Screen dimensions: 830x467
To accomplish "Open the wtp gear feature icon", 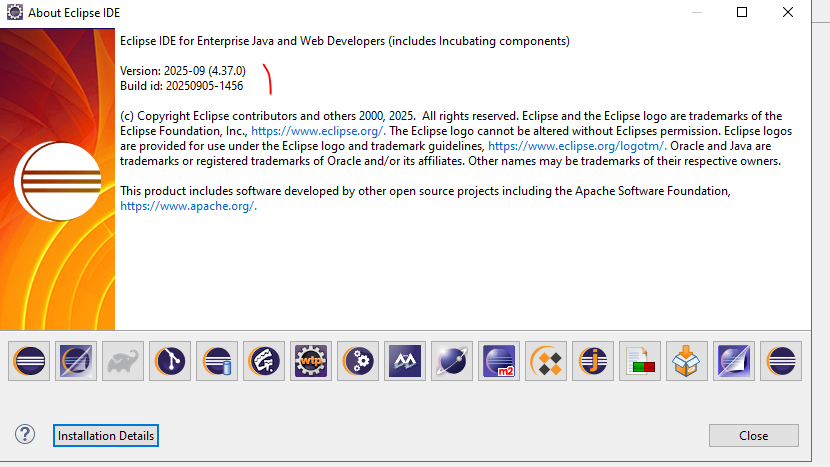I will (x=311, y=361).
